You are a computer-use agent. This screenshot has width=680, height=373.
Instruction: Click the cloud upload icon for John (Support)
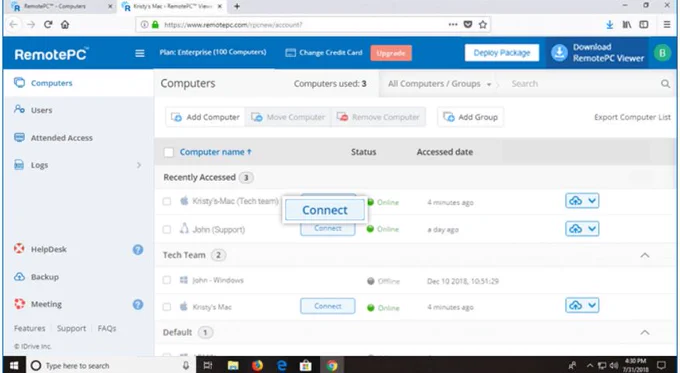point(575,229)
